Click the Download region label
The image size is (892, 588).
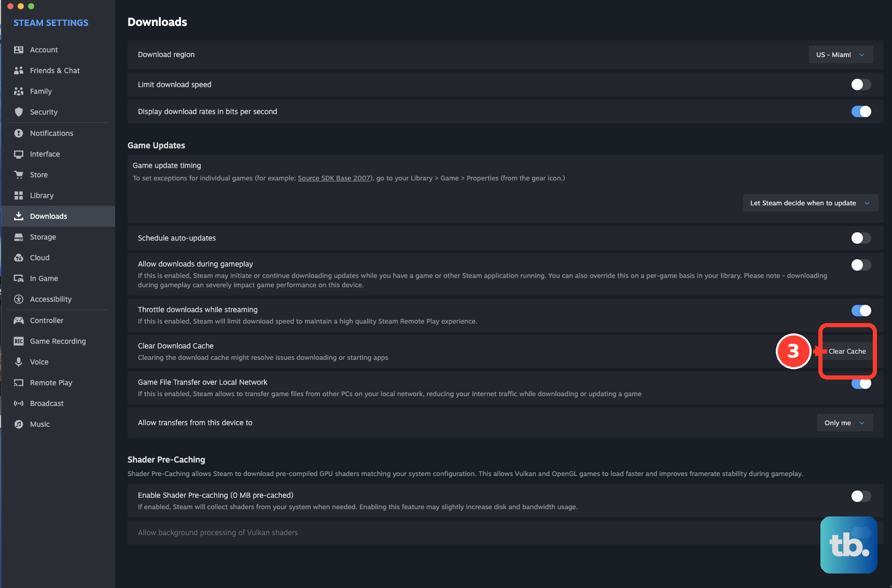pyautogui.click(x=166, y=54)
